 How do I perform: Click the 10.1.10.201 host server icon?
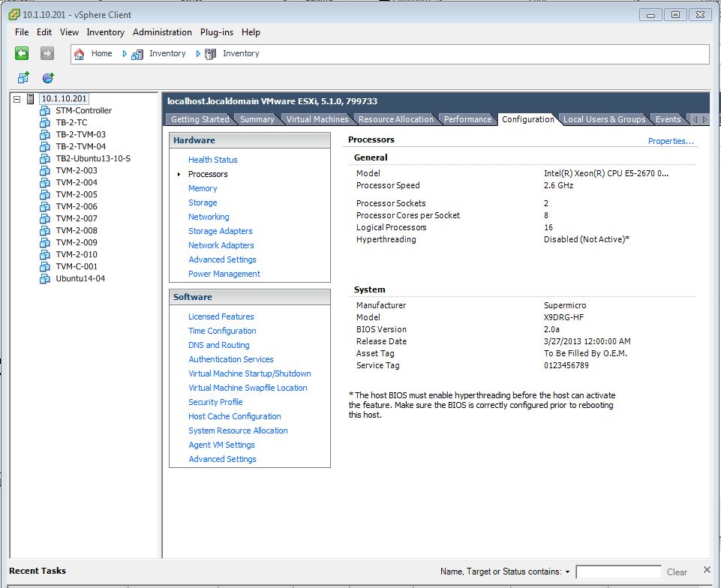(x=31, y=99)
